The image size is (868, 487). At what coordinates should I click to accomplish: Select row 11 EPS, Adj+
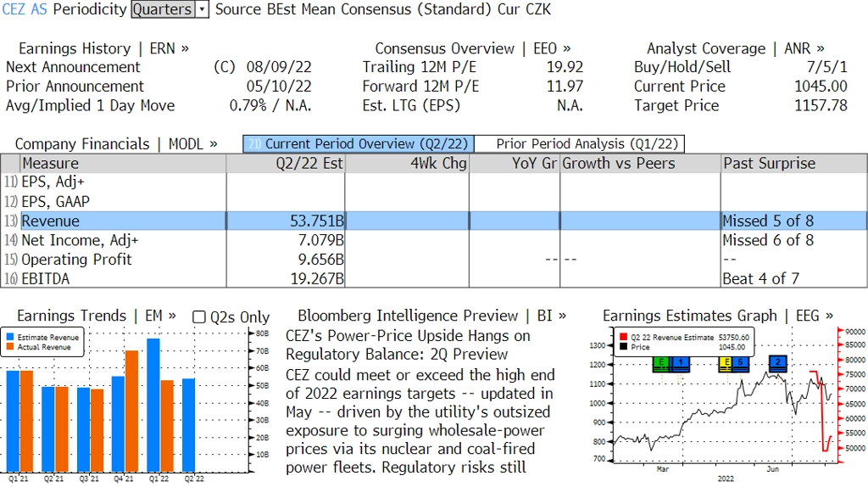point(434,182)
